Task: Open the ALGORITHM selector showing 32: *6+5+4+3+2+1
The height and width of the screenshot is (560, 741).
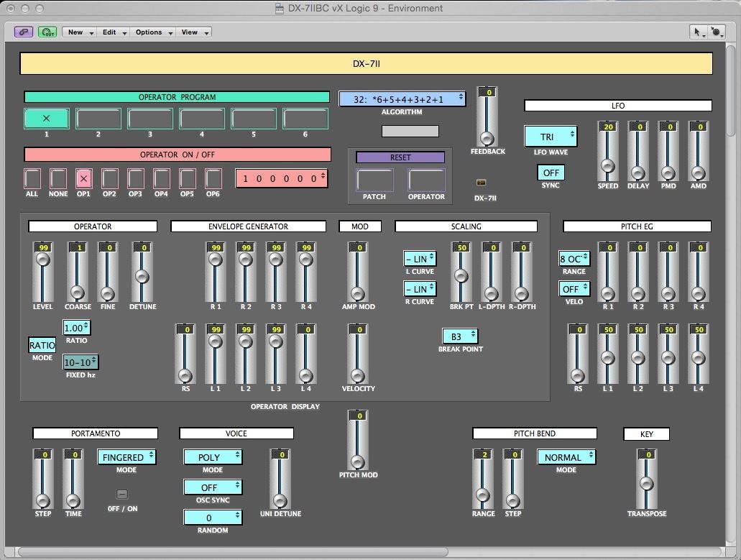Action: [x=402, y=98]
